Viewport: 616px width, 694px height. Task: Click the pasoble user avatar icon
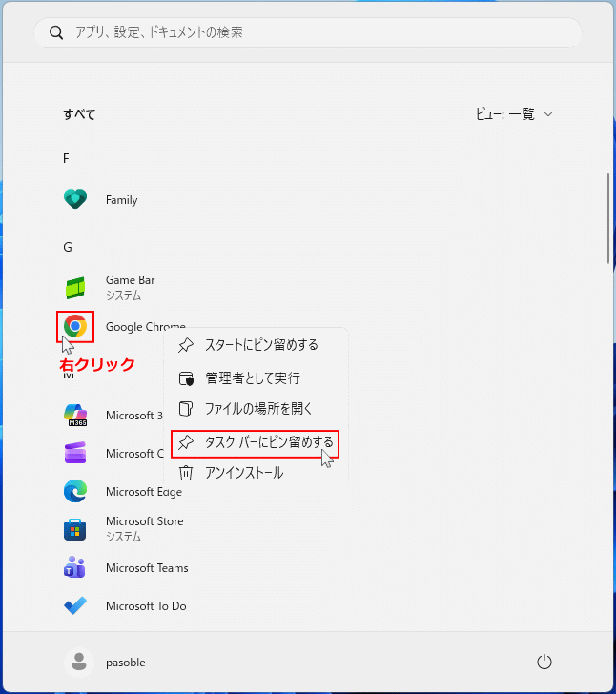point(79,663)
